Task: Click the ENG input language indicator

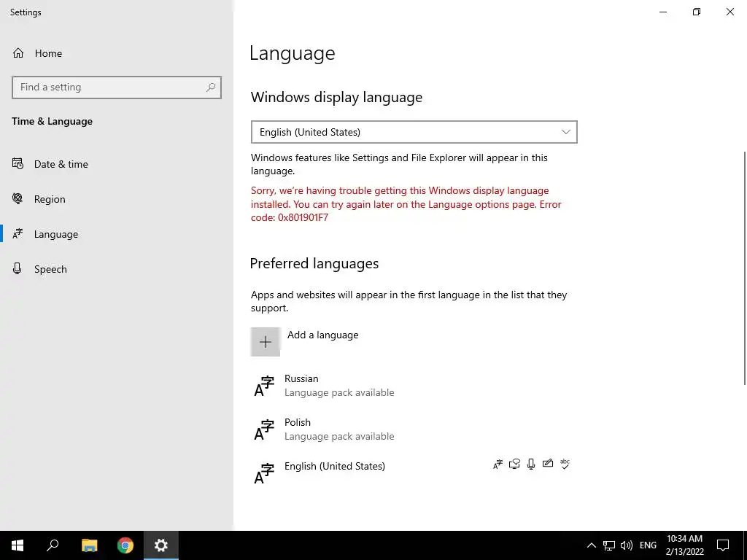Action: click(648, 545)
